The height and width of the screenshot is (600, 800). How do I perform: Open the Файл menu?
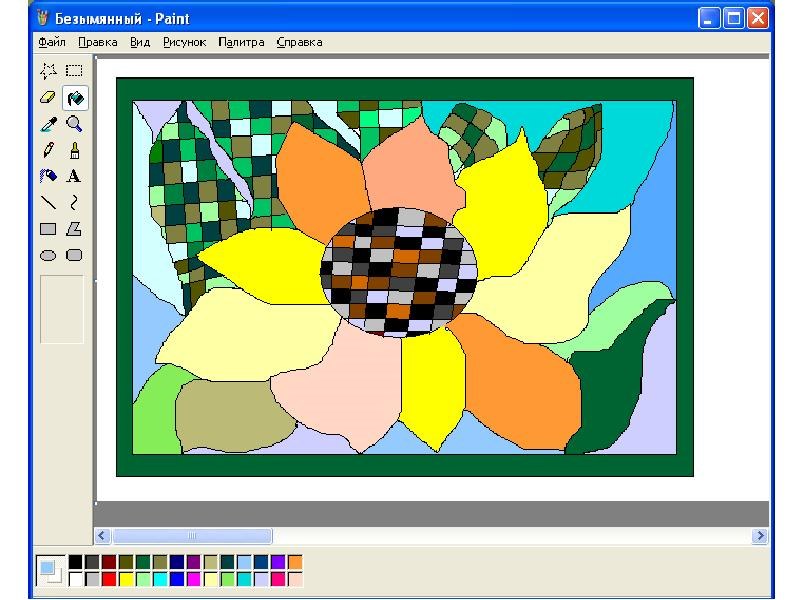point(52,42)
